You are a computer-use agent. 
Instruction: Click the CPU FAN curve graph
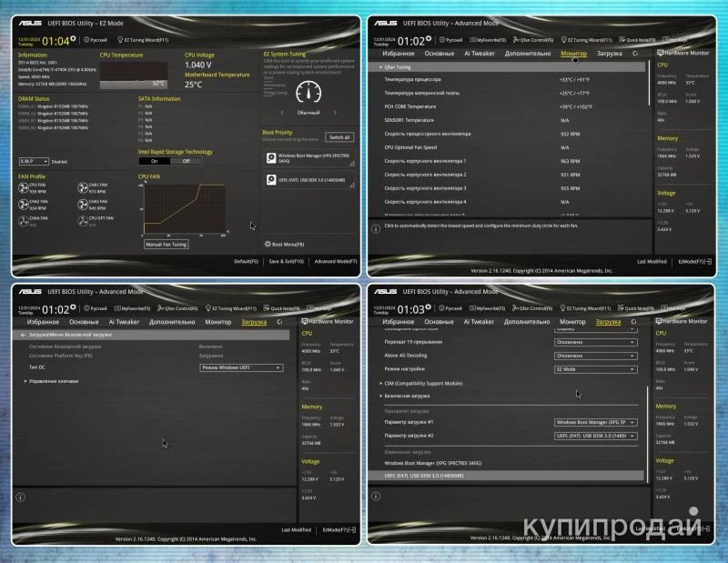point(184,208)
